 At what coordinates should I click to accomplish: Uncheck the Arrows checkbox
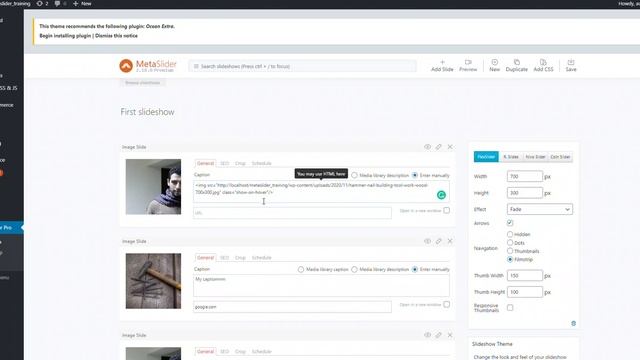tap(510, 223)
